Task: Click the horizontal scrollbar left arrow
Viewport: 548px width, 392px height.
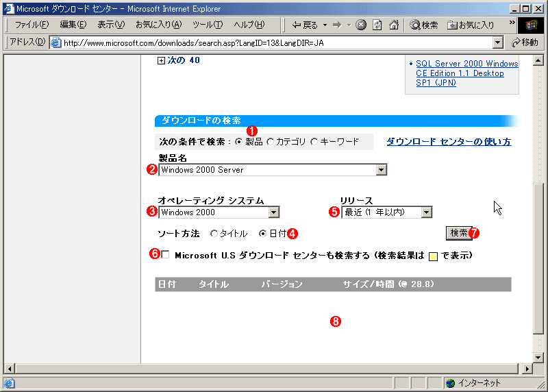Action: coord(10,369)
